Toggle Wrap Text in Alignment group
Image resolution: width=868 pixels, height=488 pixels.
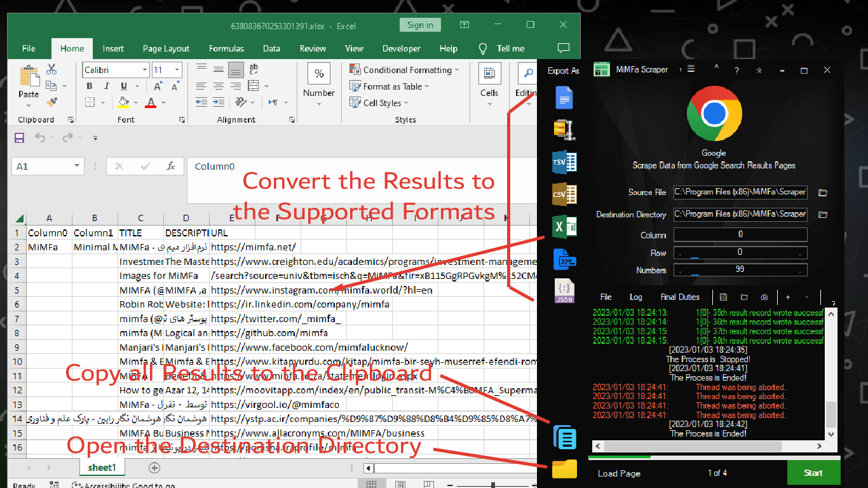click(x=254, y=70)
